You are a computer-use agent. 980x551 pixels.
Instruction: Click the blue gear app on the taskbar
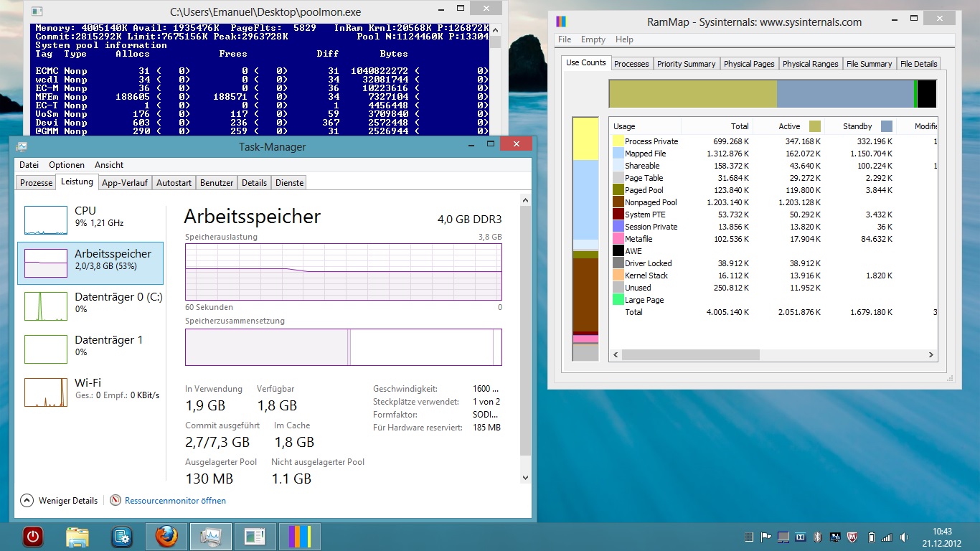(122, 537)
